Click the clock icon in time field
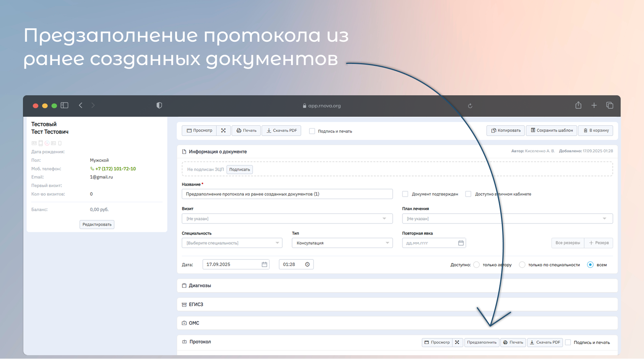The image size is (644, 359). (x=307, y=264)
